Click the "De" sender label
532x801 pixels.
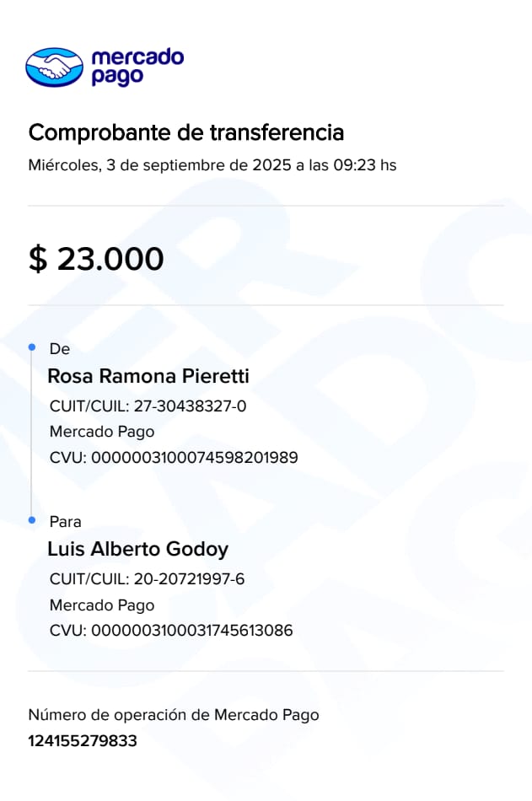(x=60, y=349)
